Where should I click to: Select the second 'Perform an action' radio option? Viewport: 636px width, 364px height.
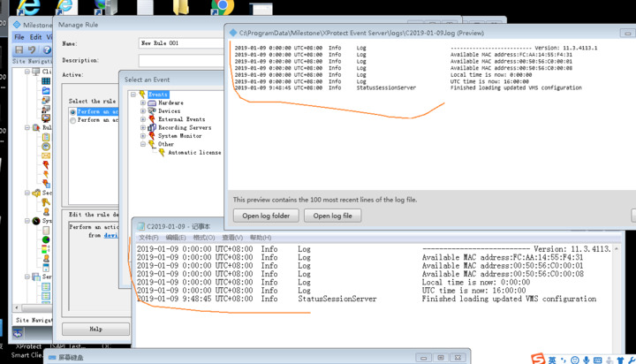[73, 120]
